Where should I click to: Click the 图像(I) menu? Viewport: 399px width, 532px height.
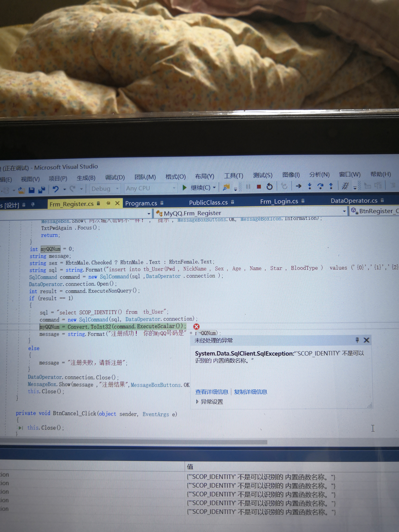click(x=291, y=175)
